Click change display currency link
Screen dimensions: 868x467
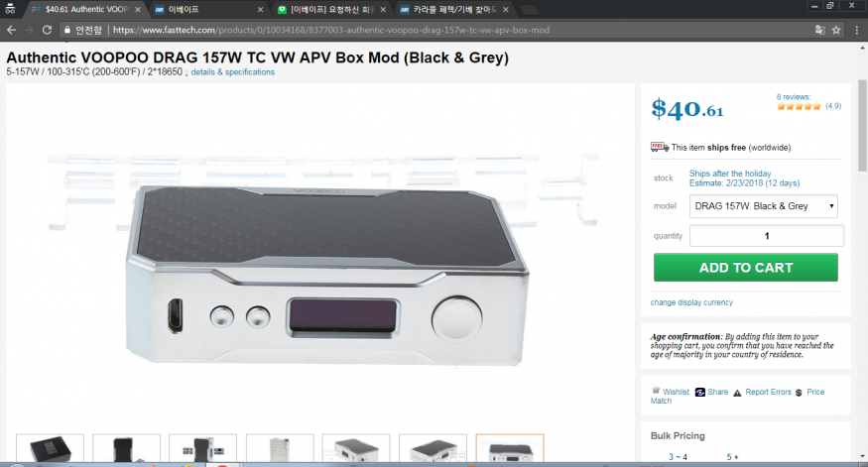click(691, 302)
